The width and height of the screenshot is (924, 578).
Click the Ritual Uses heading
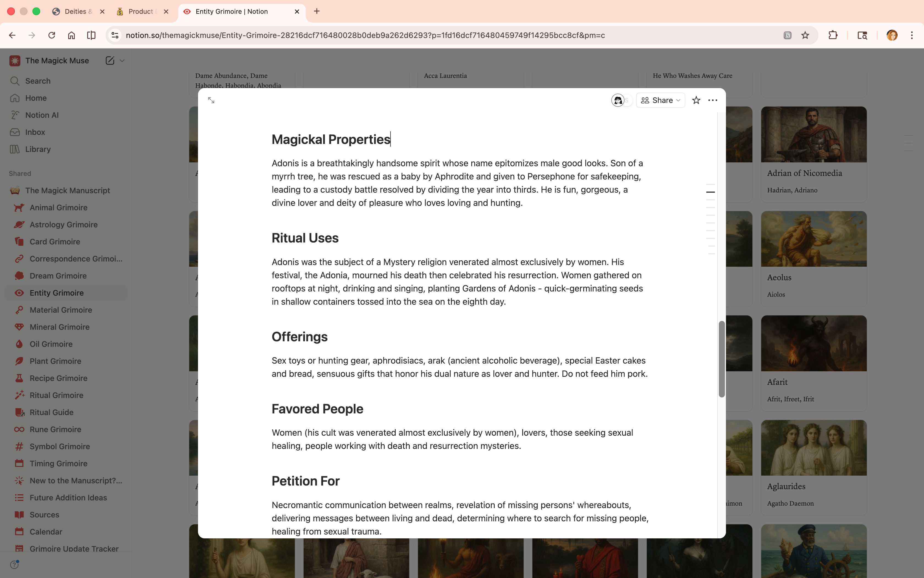click(305, 238)
